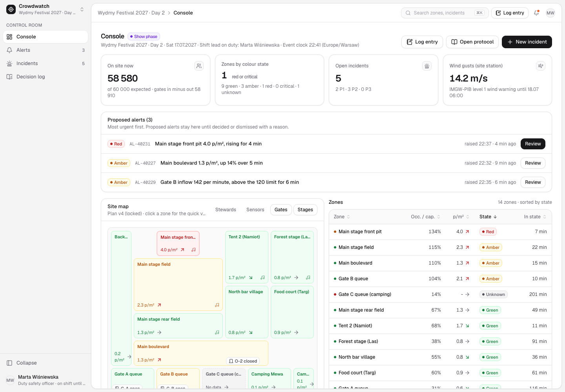Toggle the Sensors map layer
The width and height of the screenshot is (565, 392).
255,210
